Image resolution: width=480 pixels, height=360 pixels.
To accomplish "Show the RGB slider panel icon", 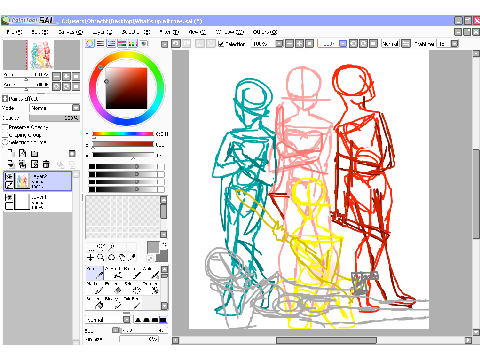I will (100, 44).
